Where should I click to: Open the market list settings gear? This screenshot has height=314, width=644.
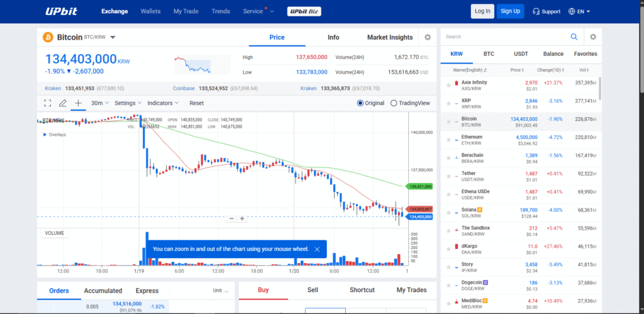592,37
